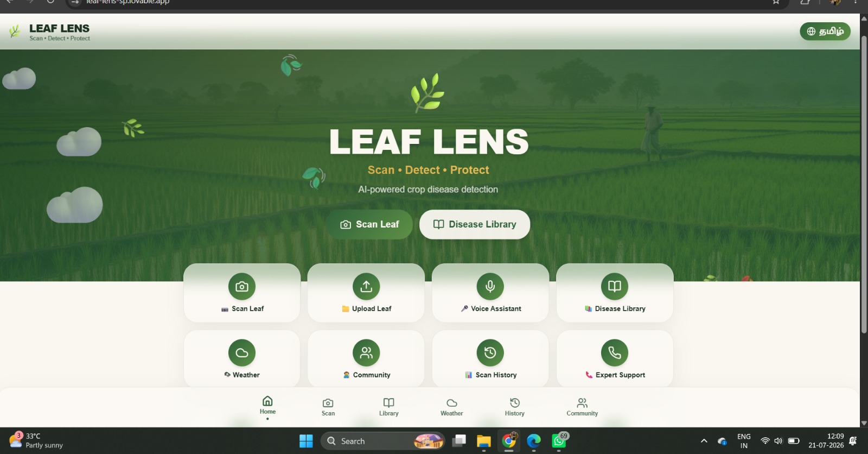Screen dimensions: 868x454
Task: Open the Windows Start menu
Action: click(306, 441)
